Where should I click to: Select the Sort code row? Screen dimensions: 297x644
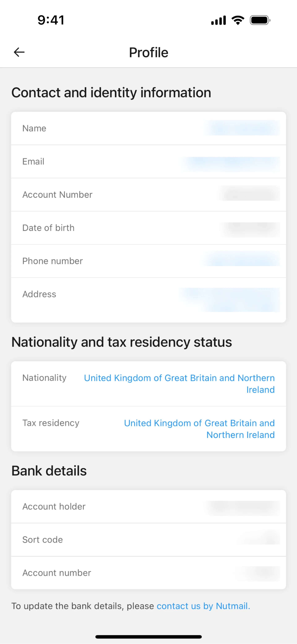(x=148, y=540)
